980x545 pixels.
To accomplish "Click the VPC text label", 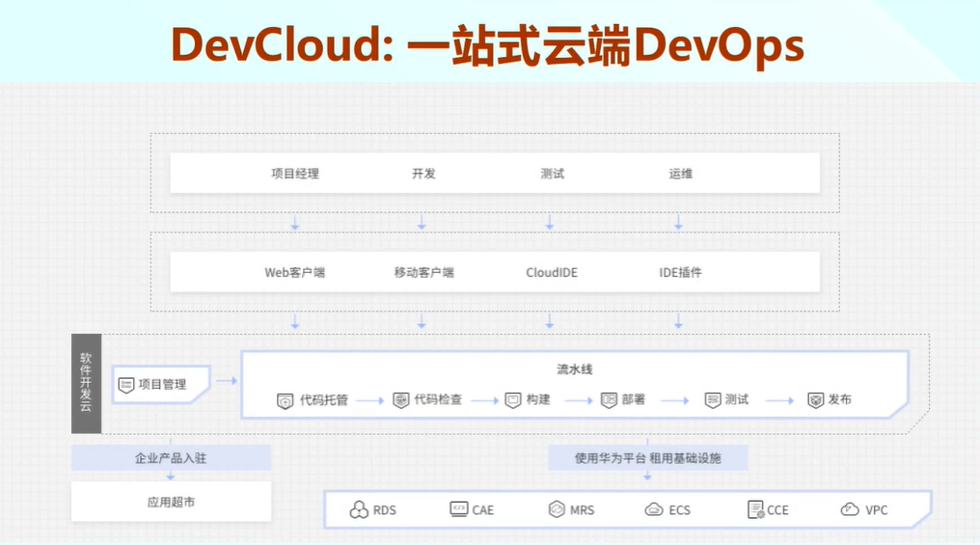I will click(x=876, y=510).
